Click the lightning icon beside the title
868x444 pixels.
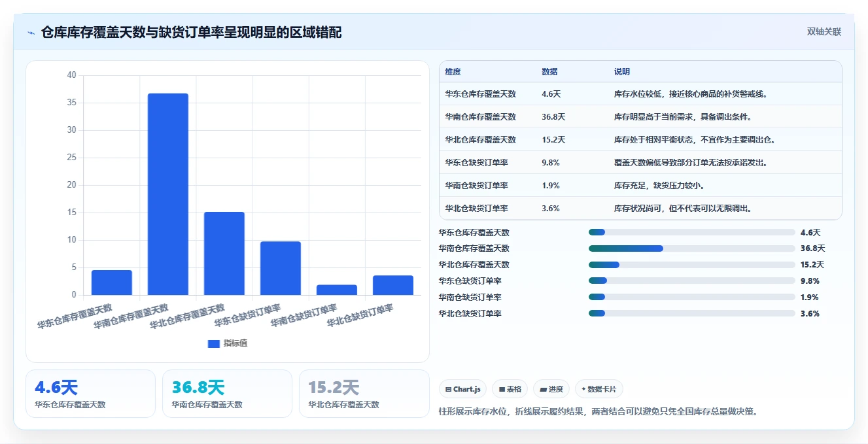[31, 33]
